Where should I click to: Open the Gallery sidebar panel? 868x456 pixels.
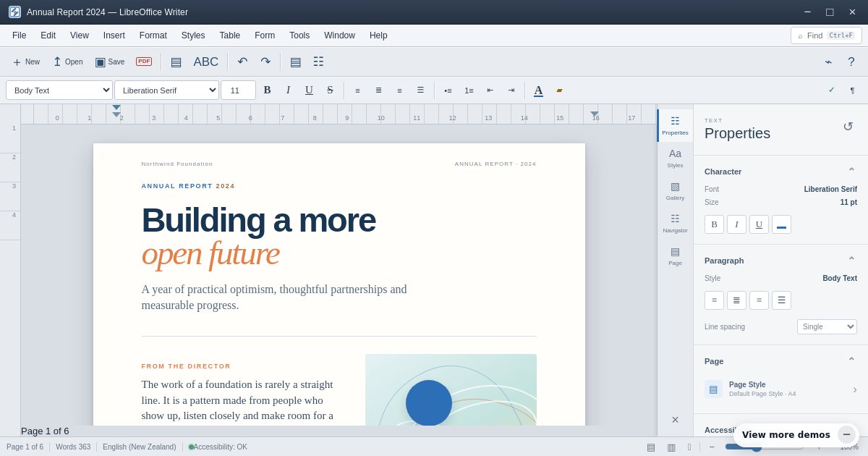[675, 190]
